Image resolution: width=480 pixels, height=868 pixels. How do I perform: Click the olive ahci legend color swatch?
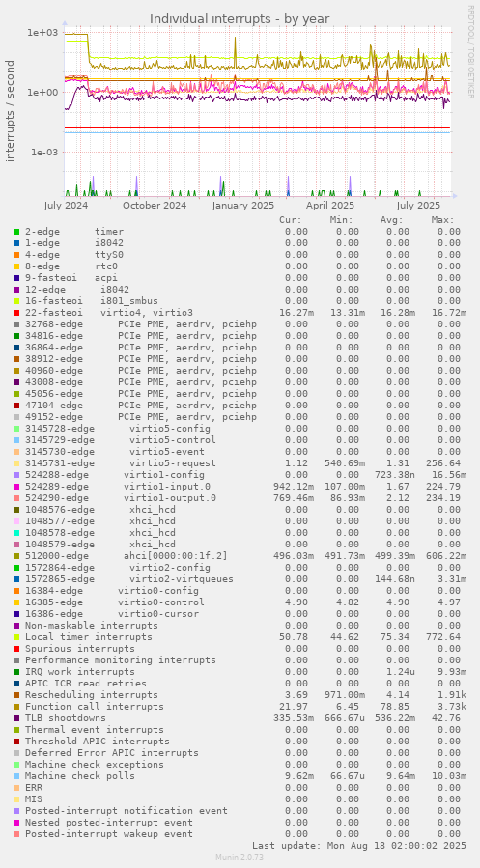[16, 556]
